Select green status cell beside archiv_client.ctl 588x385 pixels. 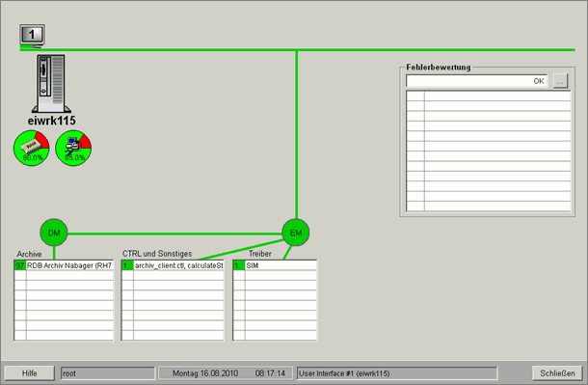pyautogui.click(x=127, y=265)
